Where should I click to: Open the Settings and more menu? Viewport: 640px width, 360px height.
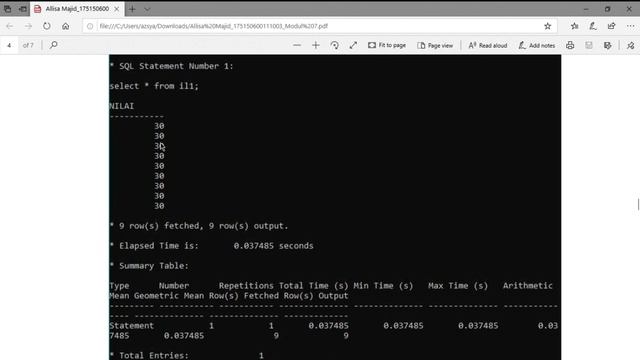point(630,26)
